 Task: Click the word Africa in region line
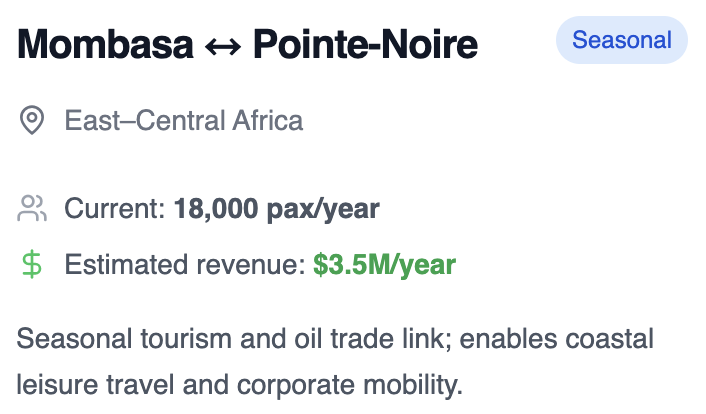click(x=267, y=120)
